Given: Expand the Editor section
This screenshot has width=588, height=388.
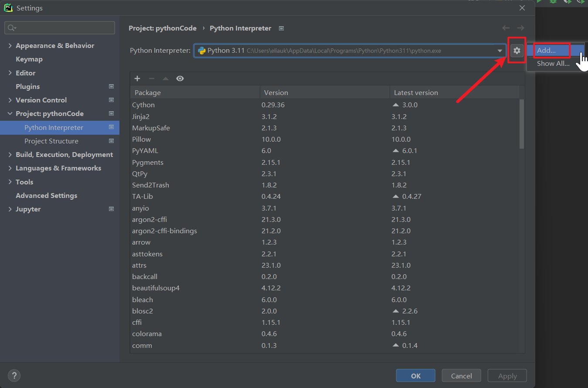Looking at the screenshot, I should coord(10,73).
